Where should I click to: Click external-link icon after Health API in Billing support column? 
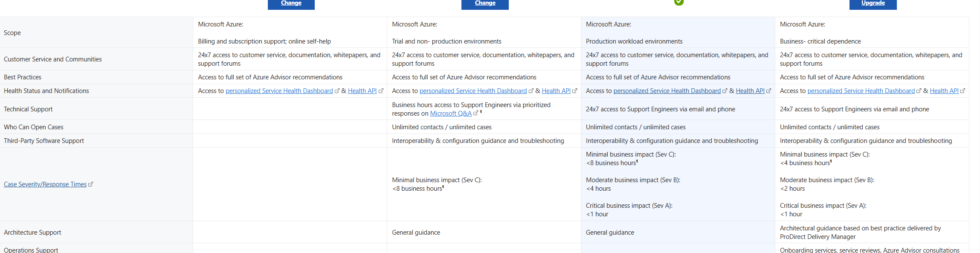[x=381, y=91]
